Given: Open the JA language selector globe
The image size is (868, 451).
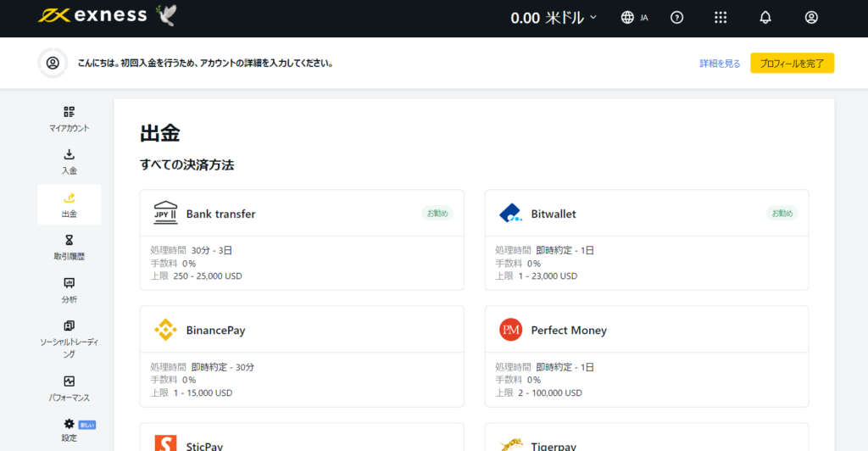Looking at the screenshot, I should pos(634,18).
